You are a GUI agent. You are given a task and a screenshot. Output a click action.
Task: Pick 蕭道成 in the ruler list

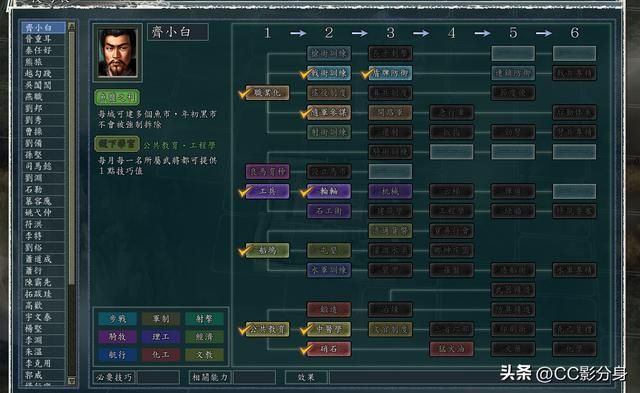click(x=43, y=259)
